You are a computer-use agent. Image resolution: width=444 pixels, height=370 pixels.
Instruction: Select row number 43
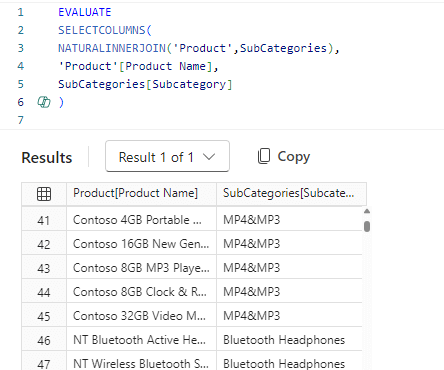point(44,268)
